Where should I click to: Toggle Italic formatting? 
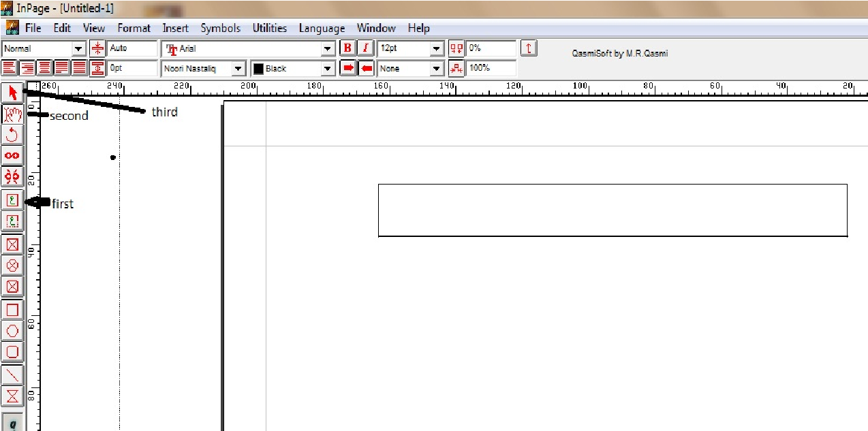point(366,48)
